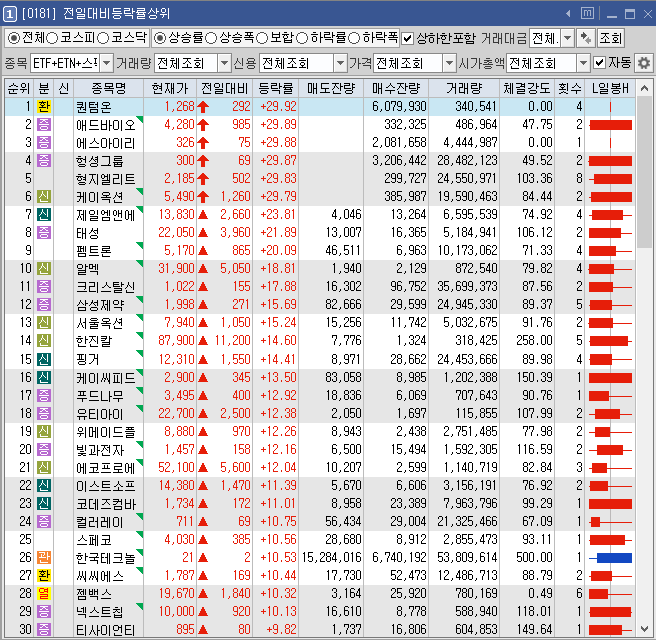Viewport: 656px width, 640px height.
Task: Select the 코스피 radio button
Action: [x=52, y=38]
